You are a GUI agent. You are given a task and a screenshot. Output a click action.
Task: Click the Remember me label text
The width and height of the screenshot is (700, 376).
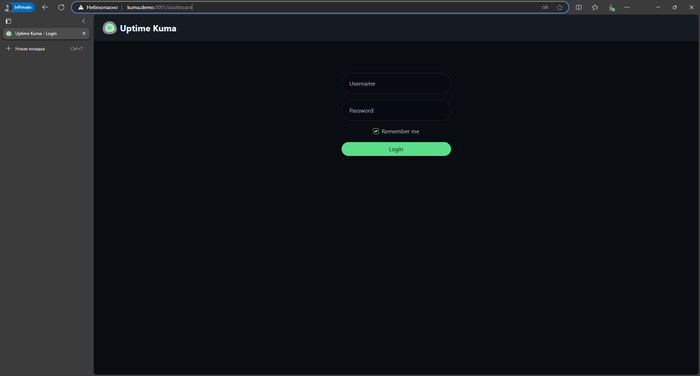click(x=400, y=131)
